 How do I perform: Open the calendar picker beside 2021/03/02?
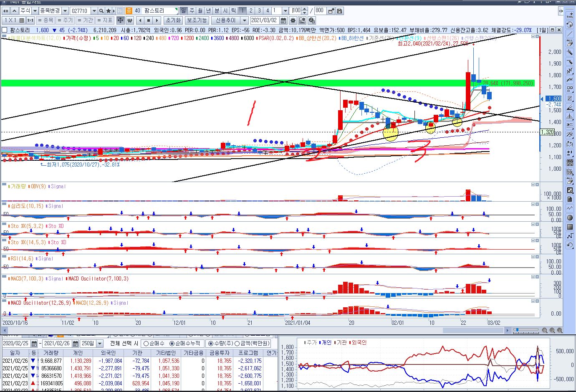click(283, 20)
